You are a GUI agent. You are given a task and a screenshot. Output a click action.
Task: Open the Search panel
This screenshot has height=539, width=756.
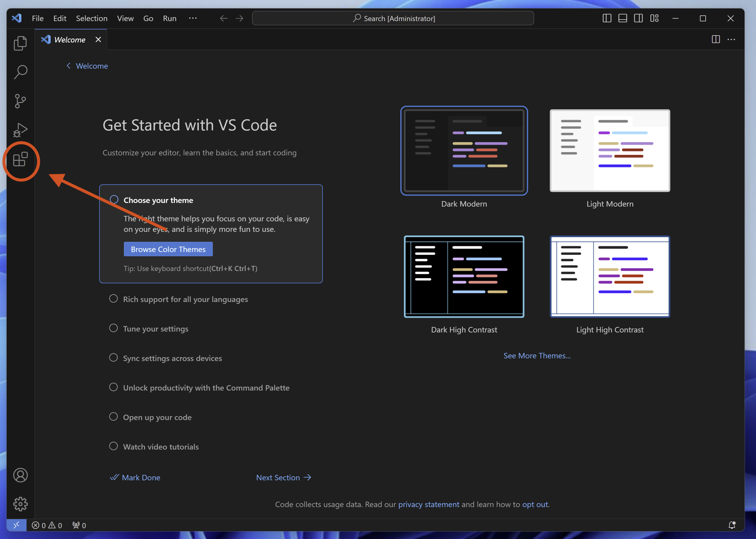click(x=20, y=71)
